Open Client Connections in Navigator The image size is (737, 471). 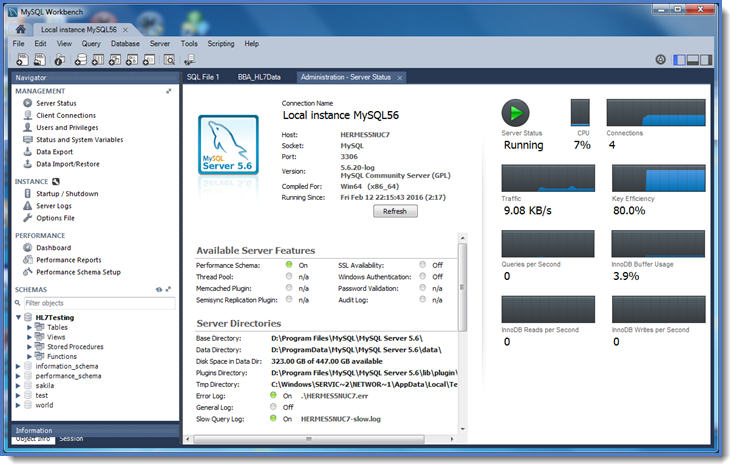coord(66,115)
